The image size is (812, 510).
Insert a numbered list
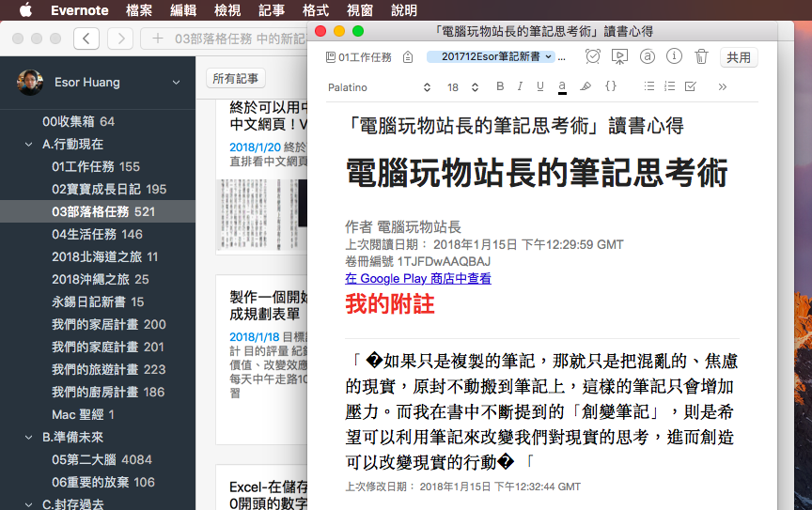(669, 86)
